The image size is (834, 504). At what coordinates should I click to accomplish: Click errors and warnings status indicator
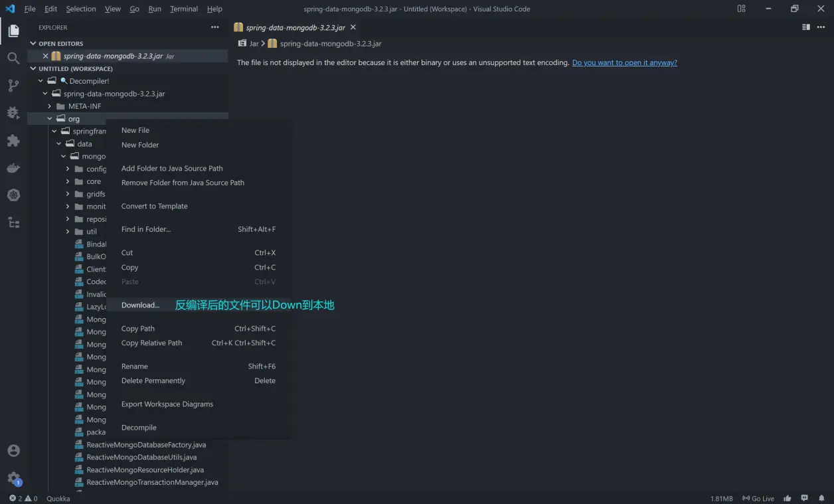23,498
